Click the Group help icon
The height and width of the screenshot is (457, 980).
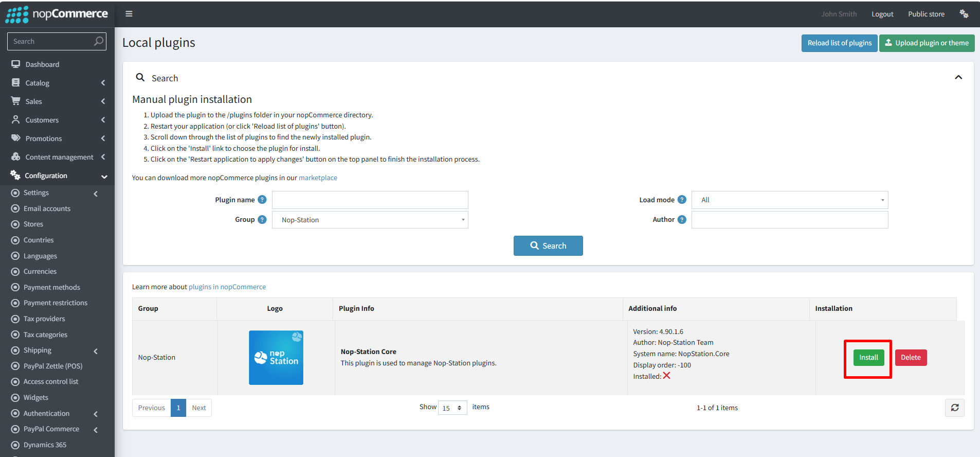point(262,219)
